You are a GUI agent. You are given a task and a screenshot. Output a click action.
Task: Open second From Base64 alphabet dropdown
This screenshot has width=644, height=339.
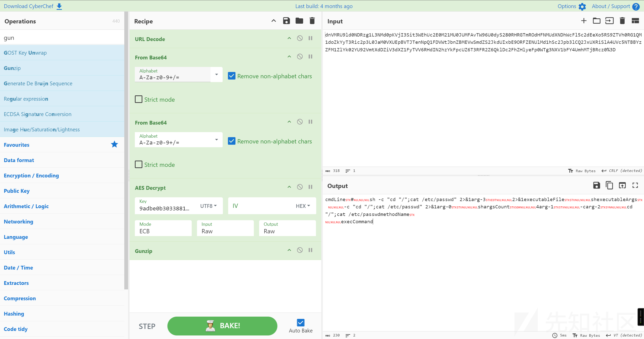point(216,140)
